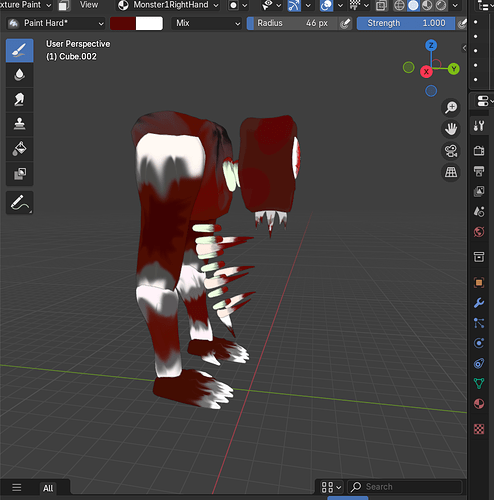This screenshot has width=494, height=500.
Task: Open the Mix blend mode dropdown
Action: click(x=206, y=23)
